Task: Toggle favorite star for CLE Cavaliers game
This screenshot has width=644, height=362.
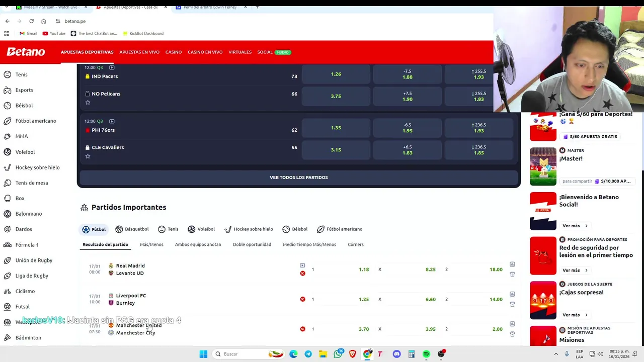Action: [88, 156]
